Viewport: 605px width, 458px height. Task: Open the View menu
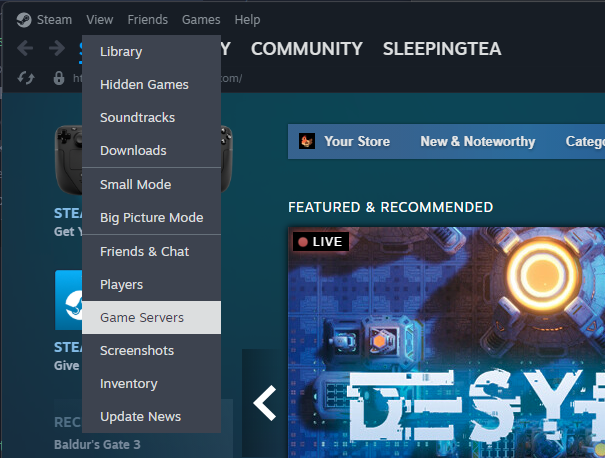[100, 20]
